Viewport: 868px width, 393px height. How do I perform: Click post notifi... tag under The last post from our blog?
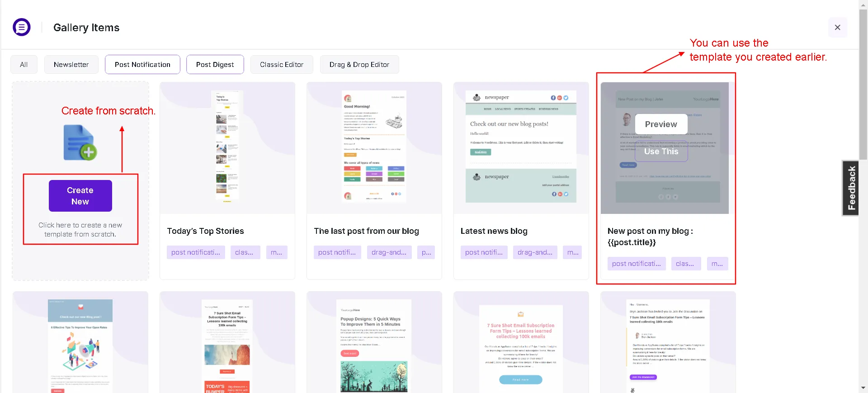click(337, 252)
